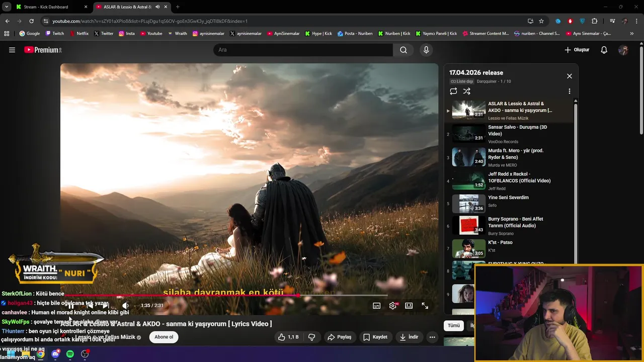Play Sansar Salvo - Duruşma playlist item
Screen dimensions: 644x362
(510, 134)
